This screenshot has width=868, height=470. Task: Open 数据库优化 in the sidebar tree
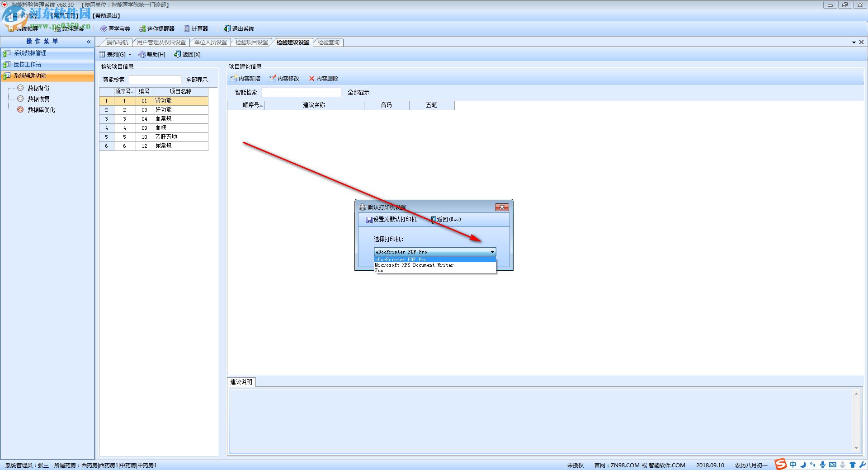click(41, 110)
